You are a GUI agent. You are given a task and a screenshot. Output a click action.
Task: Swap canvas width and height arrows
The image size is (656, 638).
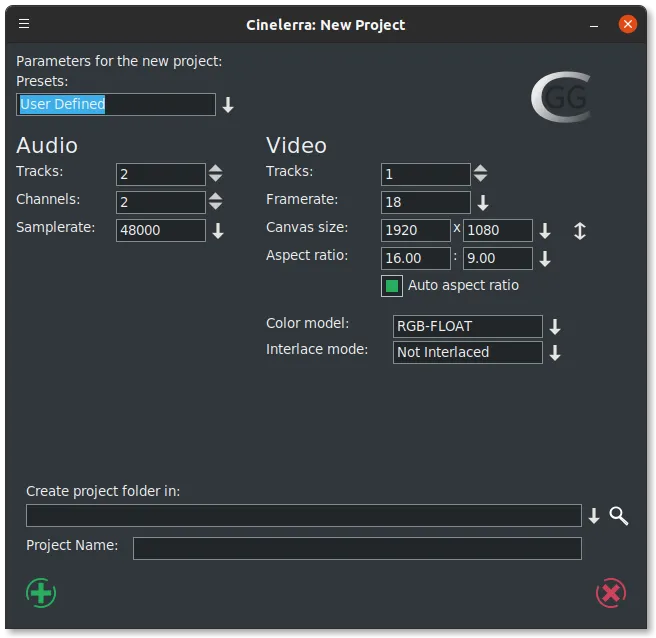[x=579, y=231]
